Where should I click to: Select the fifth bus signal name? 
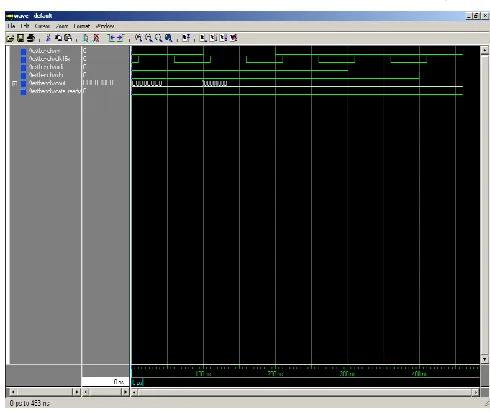[x=47, y=83]
